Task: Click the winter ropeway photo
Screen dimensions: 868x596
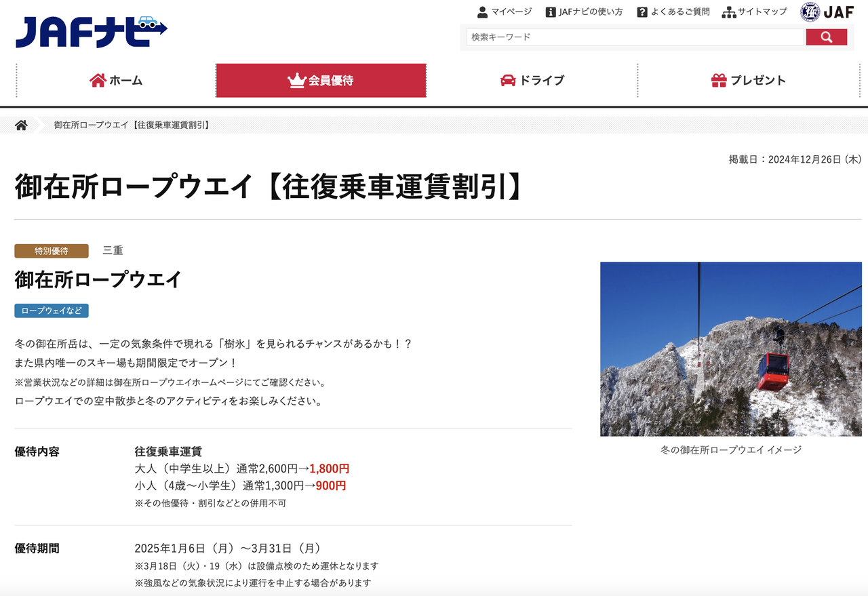Action: click(731, 349)
